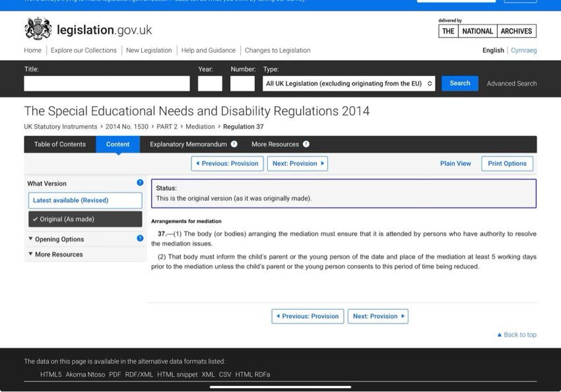
Task: Select Latest available (Revised) version
Action: coord(85,201)
